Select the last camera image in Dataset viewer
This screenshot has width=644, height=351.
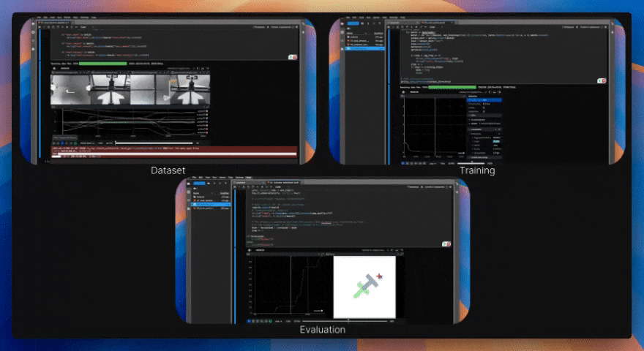coord(190,90)
